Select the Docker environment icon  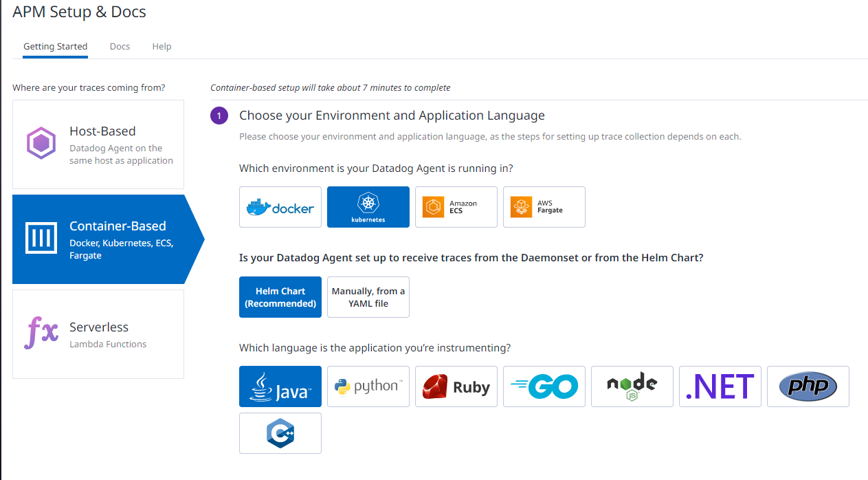[280, 206]
